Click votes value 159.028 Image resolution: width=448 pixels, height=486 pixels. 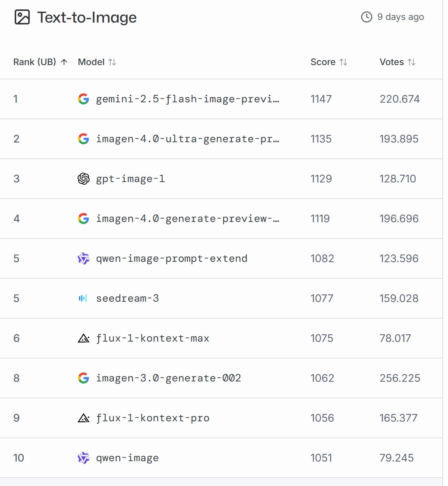click(x=399, y=298)
